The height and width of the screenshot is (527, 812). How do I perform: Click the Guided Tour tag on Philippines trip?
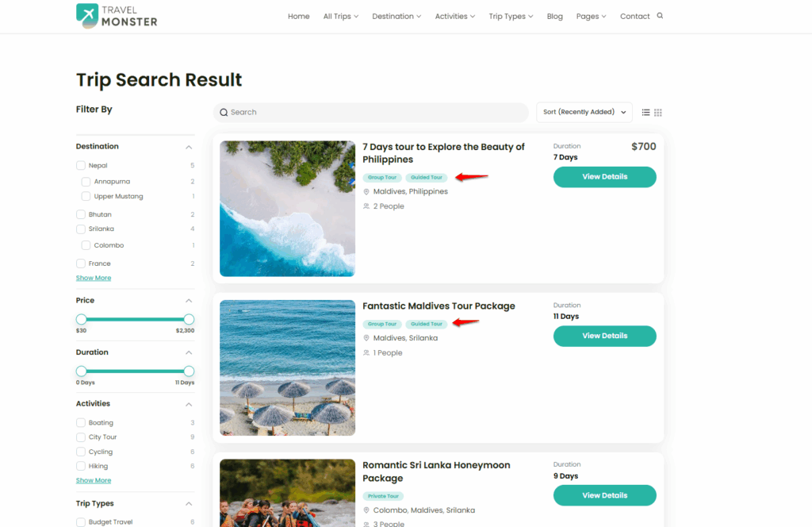[427, 178]
